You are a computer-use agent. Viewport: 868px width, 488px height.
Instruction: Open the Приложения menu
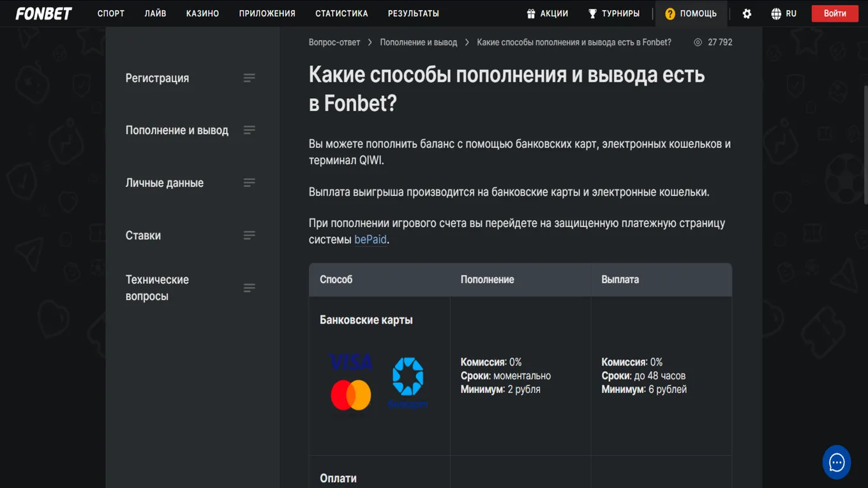[x=267, y=13]
